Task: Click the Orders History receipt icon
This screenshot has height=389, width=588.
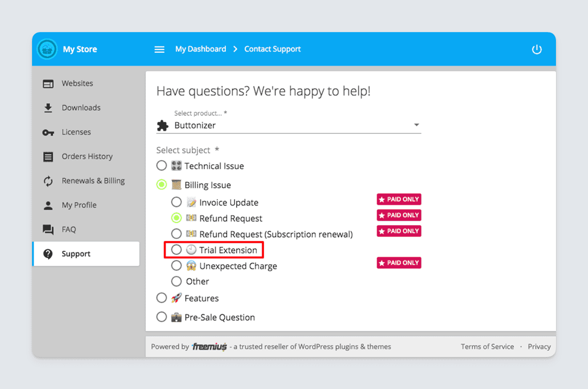Action: coord(48,157)
